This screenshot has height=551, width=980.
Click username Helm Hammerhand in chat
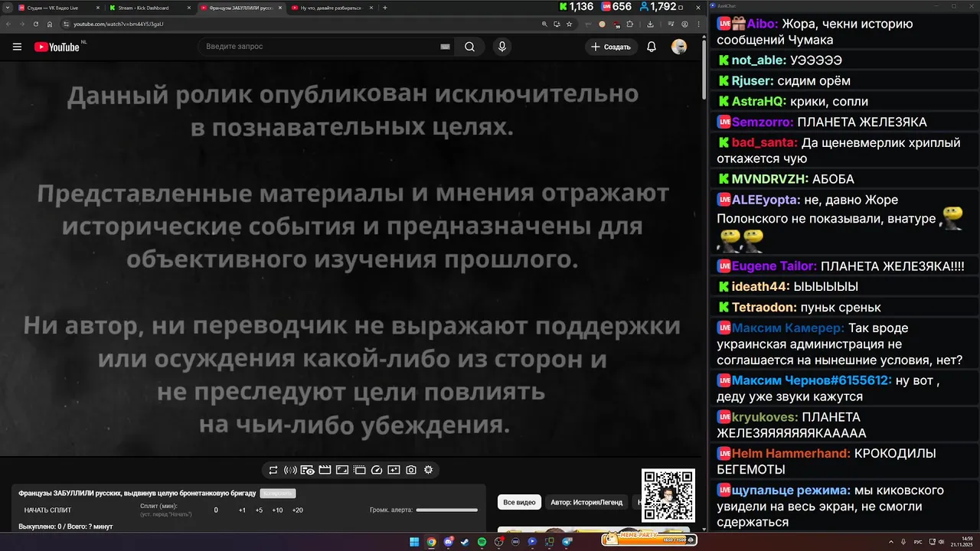[791, 453]
